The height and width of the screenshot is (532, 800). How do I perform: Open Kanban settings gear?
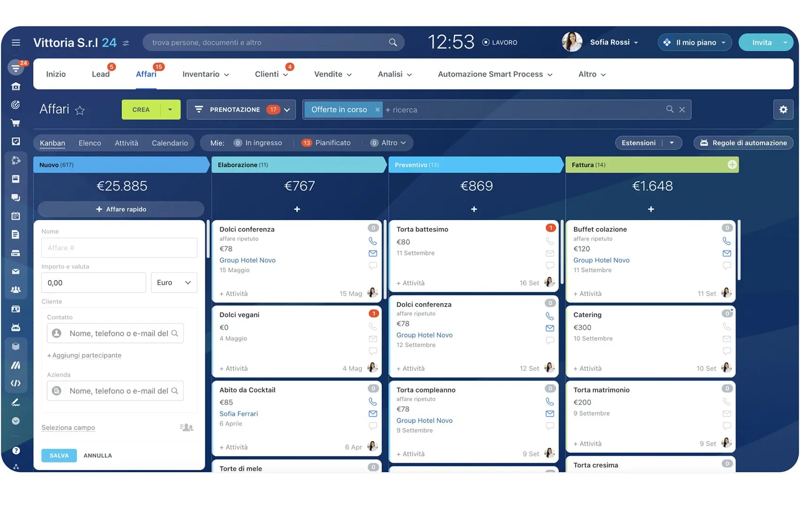click(783, 110)
